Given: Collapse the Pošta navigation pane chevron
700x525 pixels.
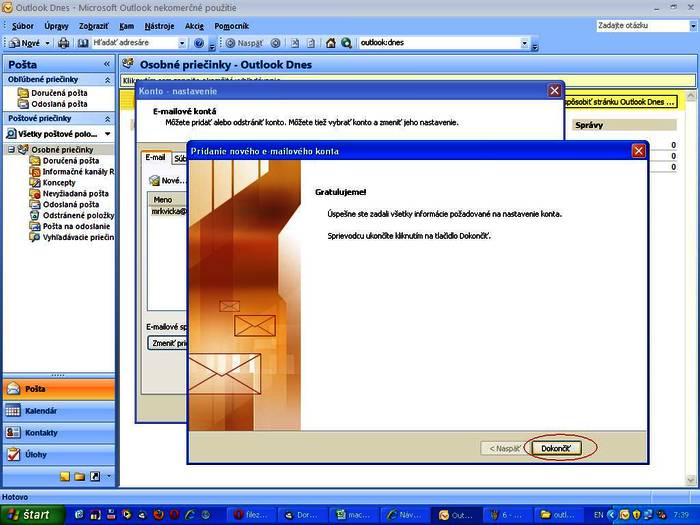Looking at the screenshot, I should tap(107, 64).
